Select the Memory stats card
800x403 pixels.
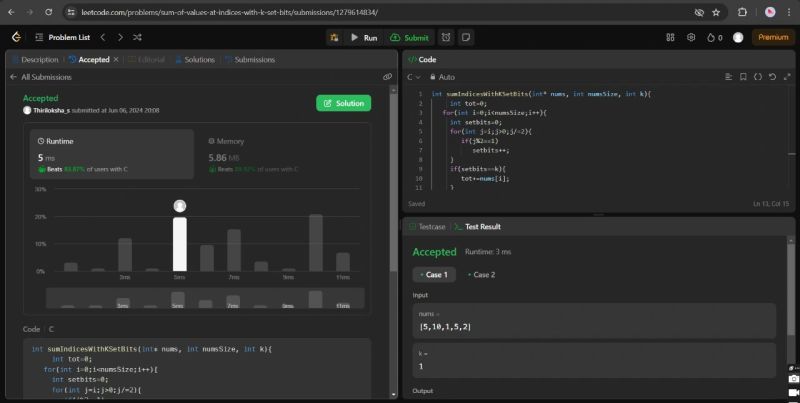pyautogui.click(x=284, y=154)
